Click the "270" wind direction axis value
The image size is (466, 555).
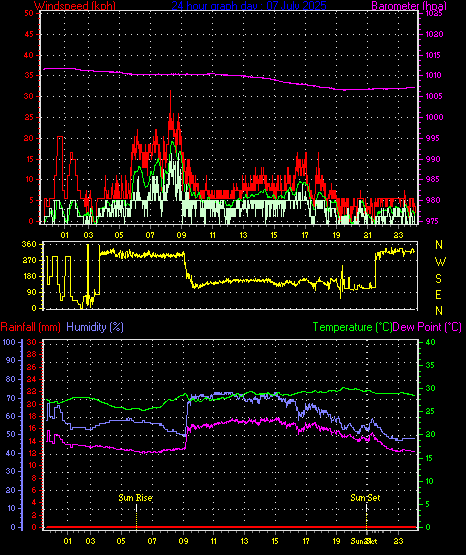pos(29,260)
